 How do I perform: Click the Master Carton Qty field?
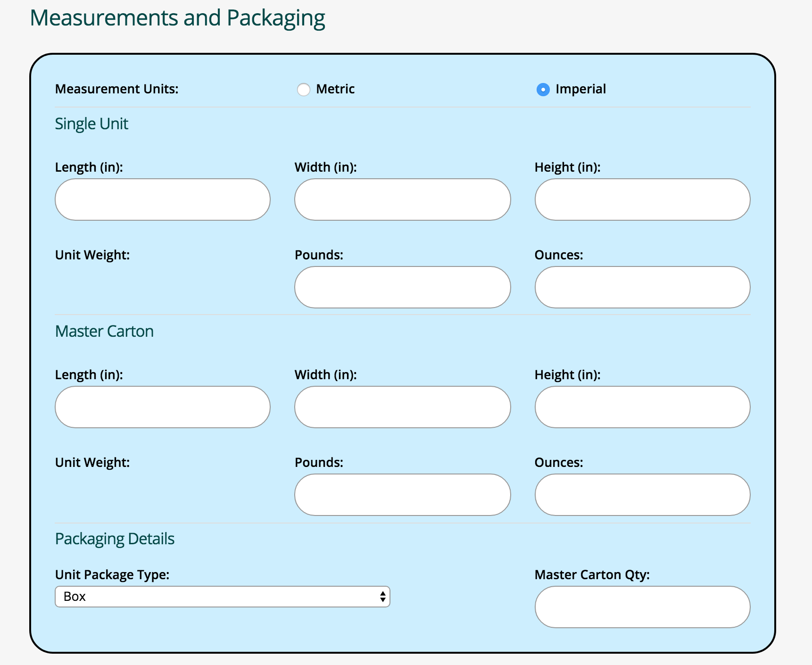643,607
